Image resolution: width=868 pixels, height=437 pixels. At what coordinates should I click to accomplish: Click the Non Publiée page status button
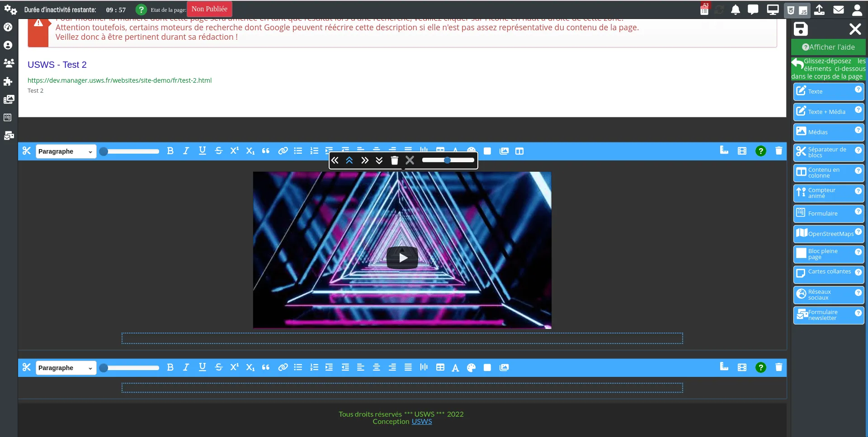[x=209, y=9]
